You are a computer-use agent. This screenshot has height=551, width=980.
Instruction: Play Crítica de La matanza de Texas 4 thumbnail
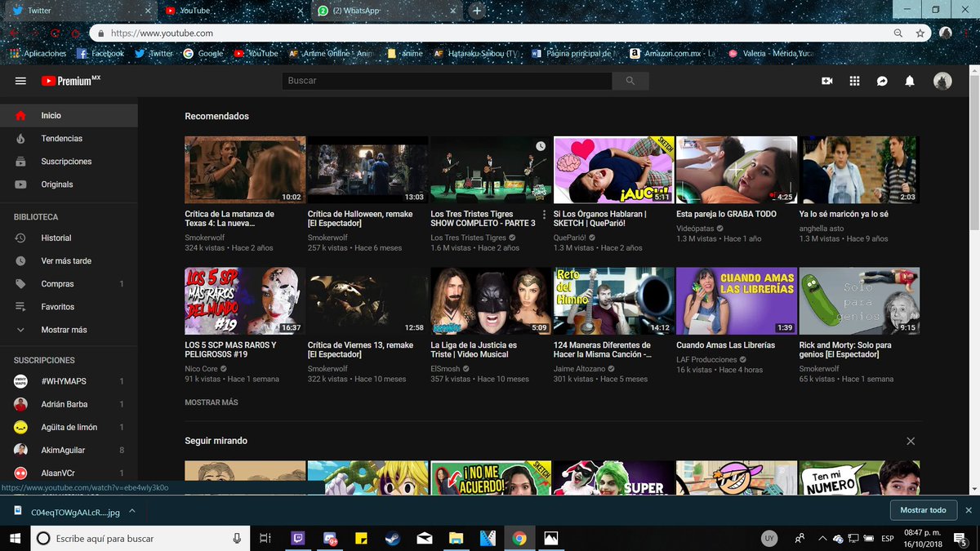tap(245, 170)
